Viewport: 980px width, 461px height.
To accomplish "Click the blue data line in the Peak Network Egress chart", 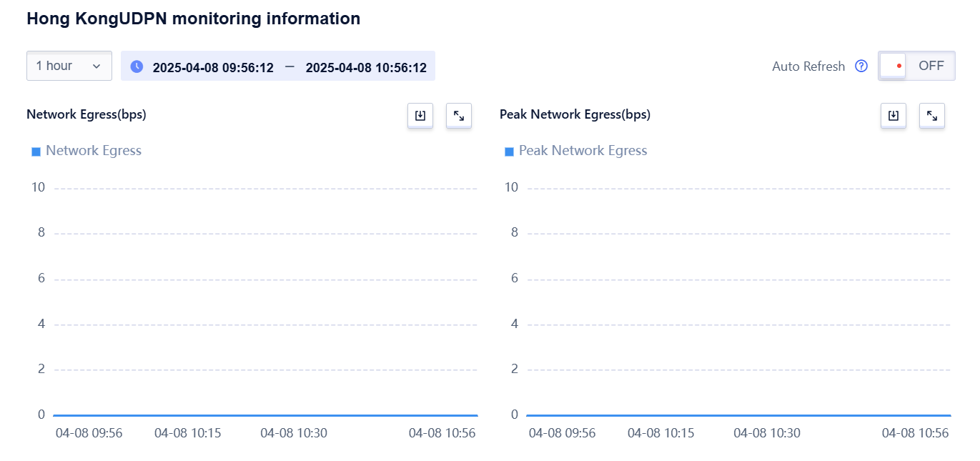I will pyautogui.click(x=738, y=415).
